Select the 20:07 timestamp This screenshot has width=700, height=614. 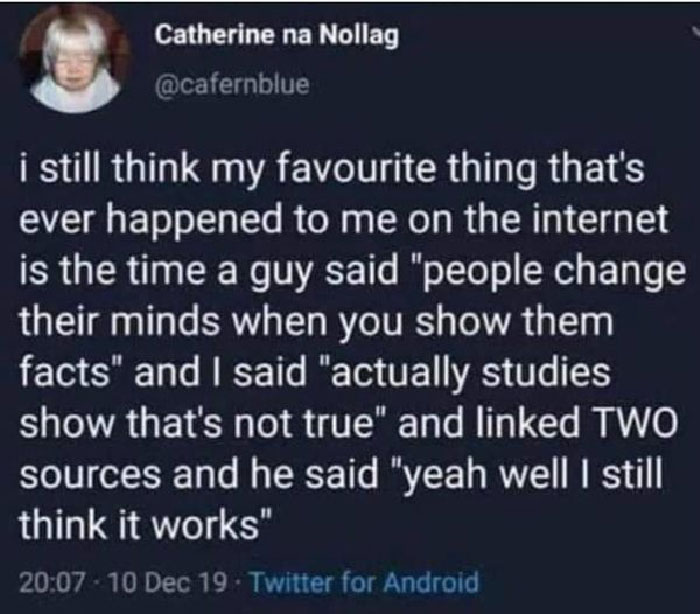(51, 582)
